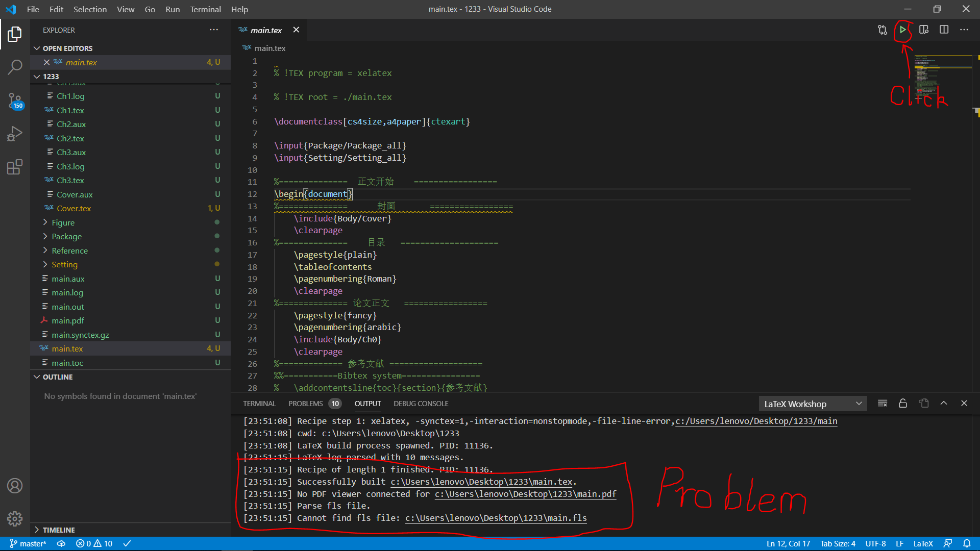
Task: Open the Accounts menu icon
Action: [15, 486]
